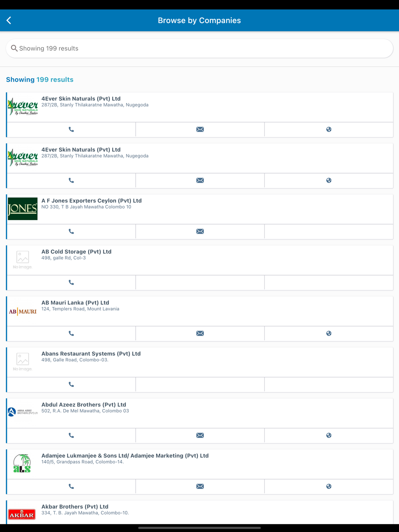Select address 498, Galle Road, Colombo-03.
The height and width of the screenshot is (532, 399).
(75, 360)
